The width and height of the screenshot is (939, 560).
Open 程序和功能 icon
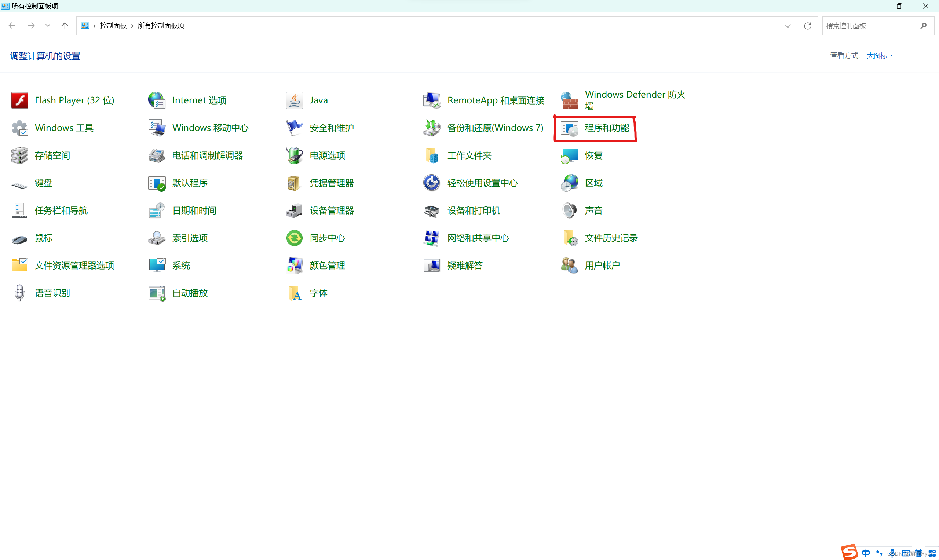570,128
